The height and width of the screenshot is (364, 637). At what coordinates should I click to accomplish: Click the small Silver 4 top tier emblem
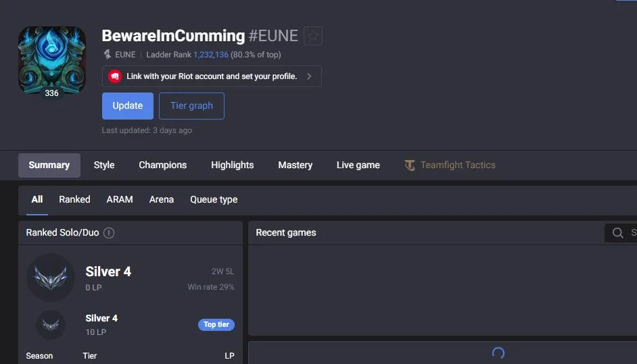tap(51, 325)
